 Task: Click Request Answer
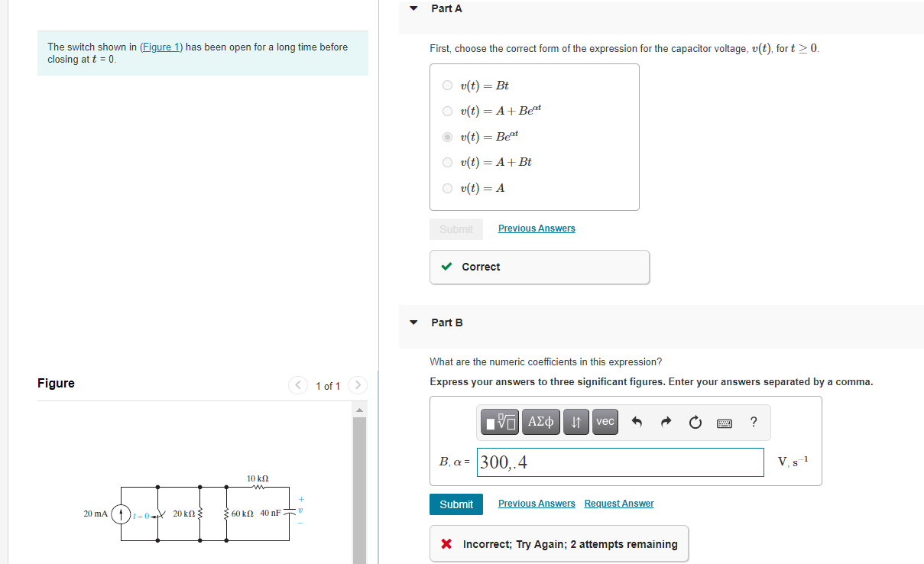[619, 503]
